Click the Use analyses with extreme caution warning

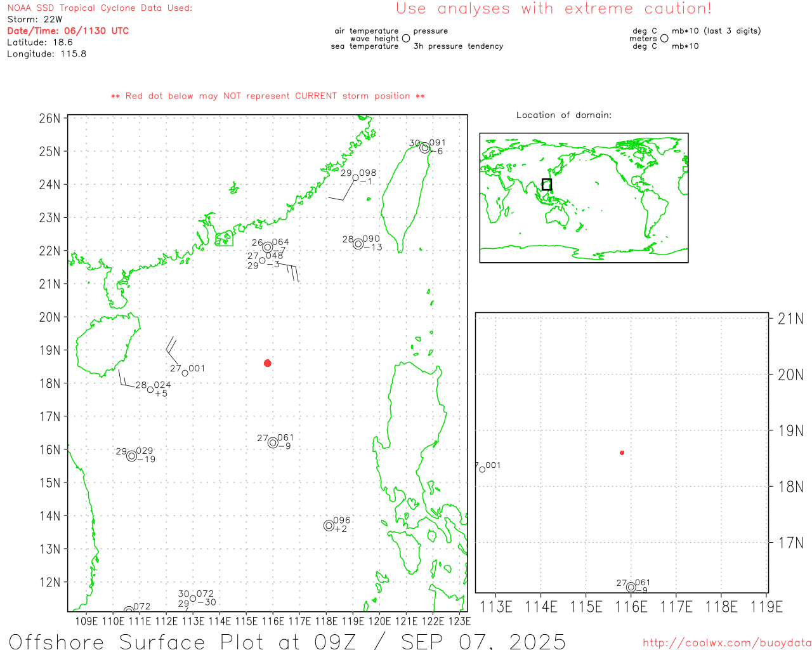[554, 8]
